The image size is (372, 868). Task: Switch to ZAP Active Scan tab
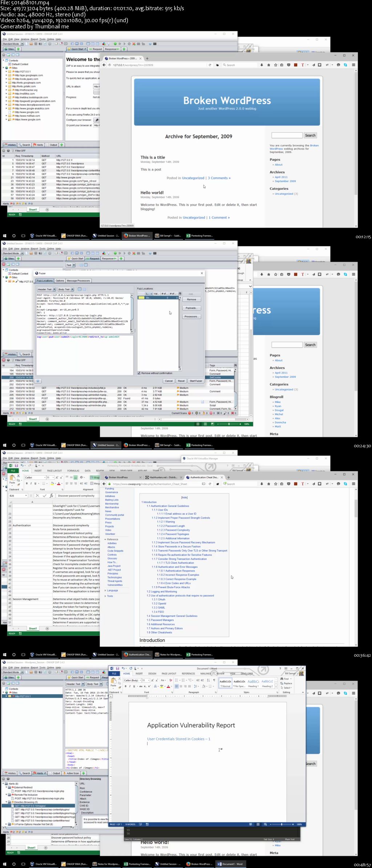(x=71, y=773)
